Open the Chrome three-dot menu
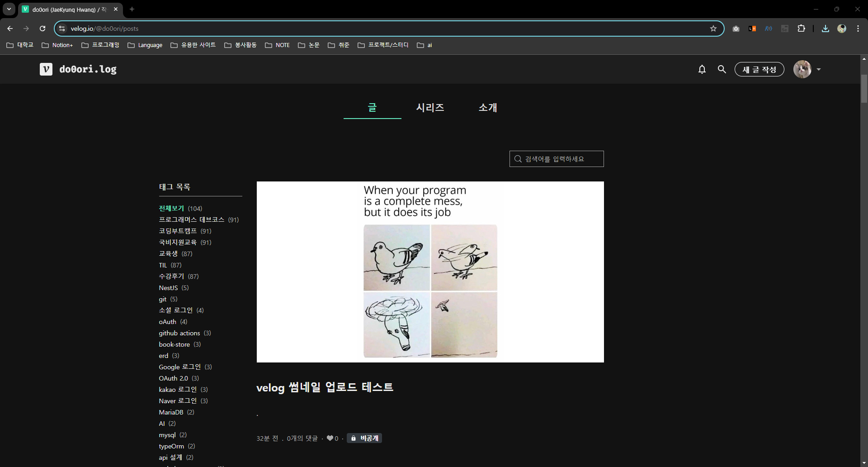The width and height of the screenshot is (868, 467). point(858,29)
